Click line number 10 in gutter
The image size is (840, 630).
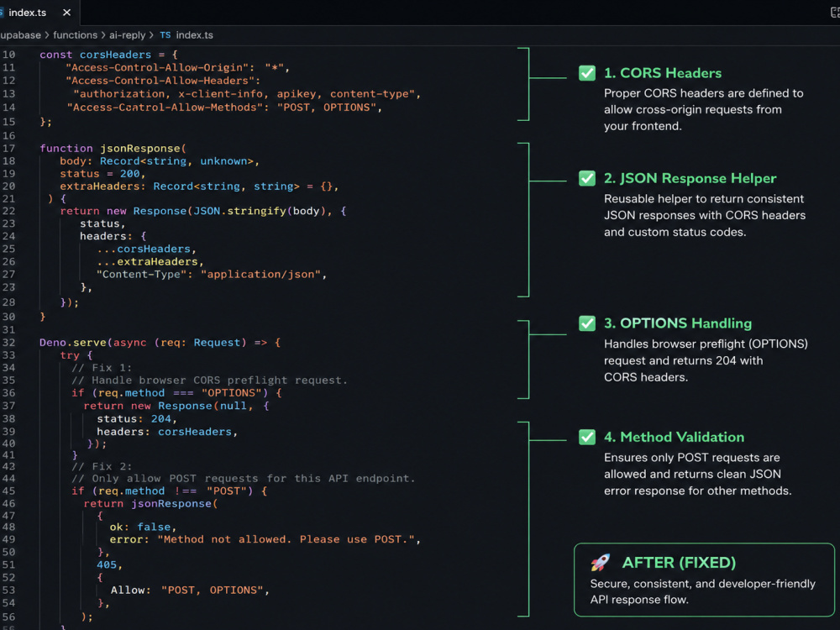(9, 55)
